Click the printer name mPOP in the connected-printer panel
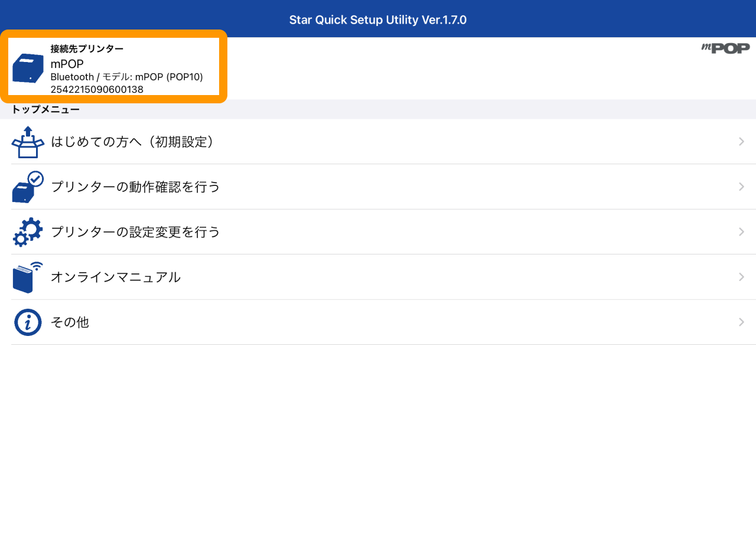Viewport: 756px width, 555px height. (x=67, y=64)
